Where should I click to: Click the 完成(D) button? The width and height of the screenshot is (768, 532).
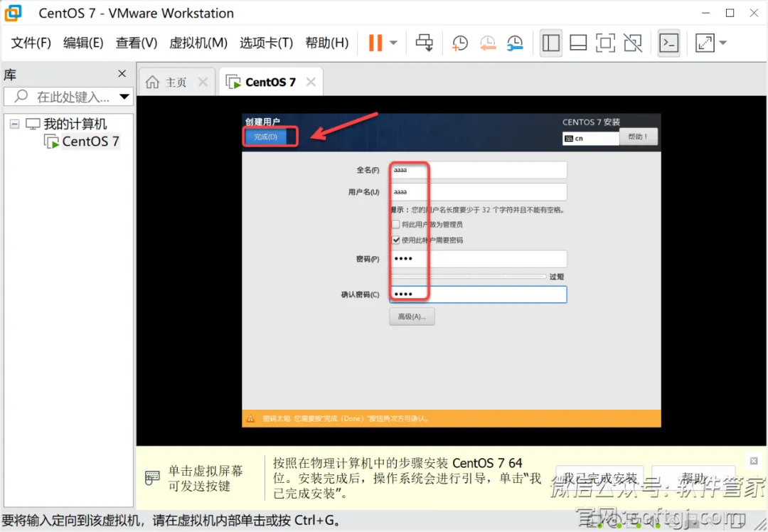point(265,137)
